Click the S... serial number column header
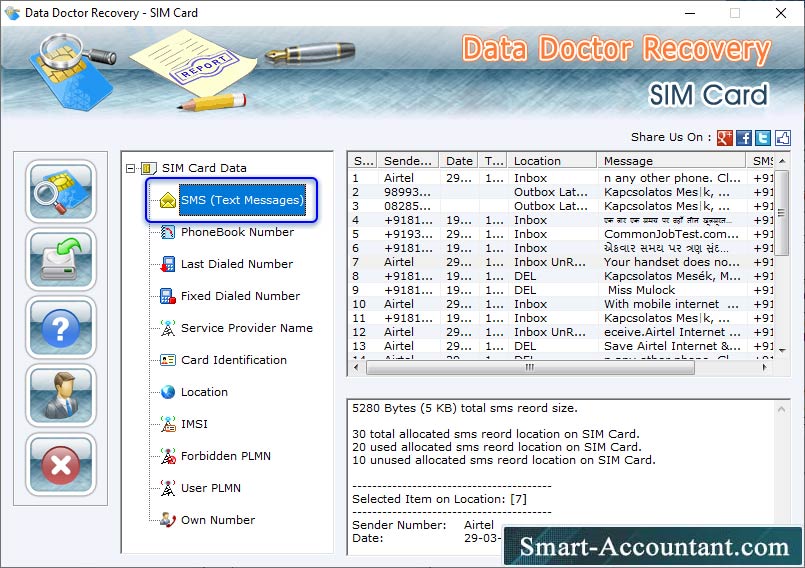 [362, 161]
